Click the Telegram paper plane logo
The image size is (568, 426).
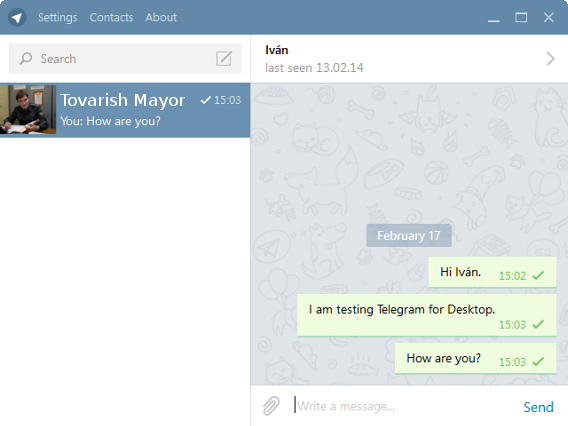[17, 17]
